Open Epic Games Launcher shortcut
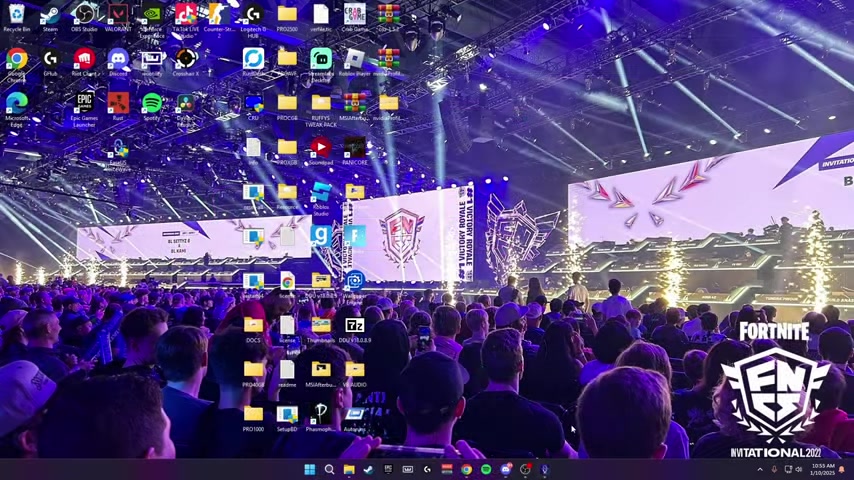The image size is (854, 480). pyautogui.click(x=84, y=103)
